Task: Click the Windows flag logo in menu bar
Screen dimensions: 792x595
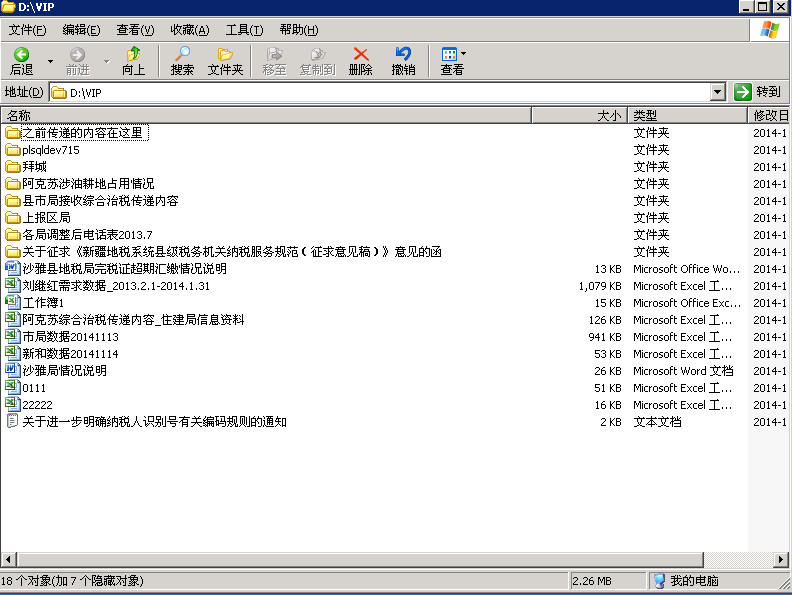Action: coord(770,30)
